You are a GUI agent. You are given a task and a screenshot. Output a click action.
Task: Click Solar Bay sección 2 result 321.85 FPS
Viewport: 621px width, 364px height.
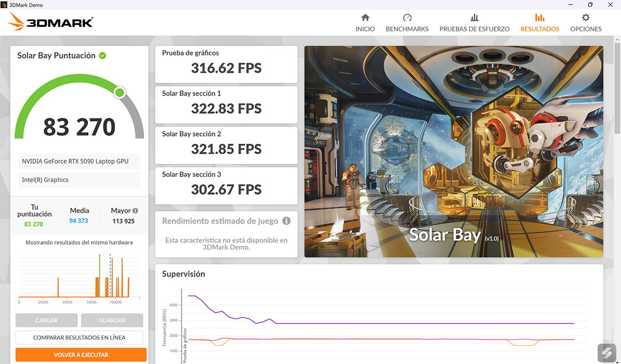click(226, 145)
